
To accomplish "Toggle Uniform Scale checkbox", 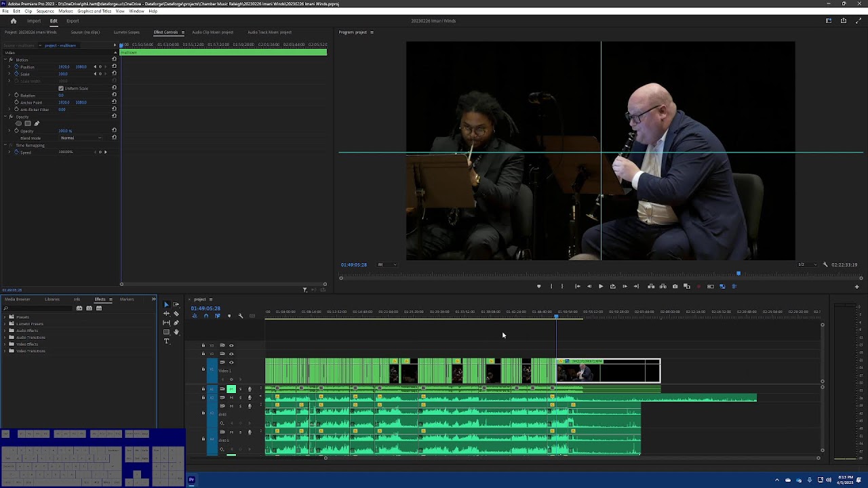I will [x=61, y=88].
